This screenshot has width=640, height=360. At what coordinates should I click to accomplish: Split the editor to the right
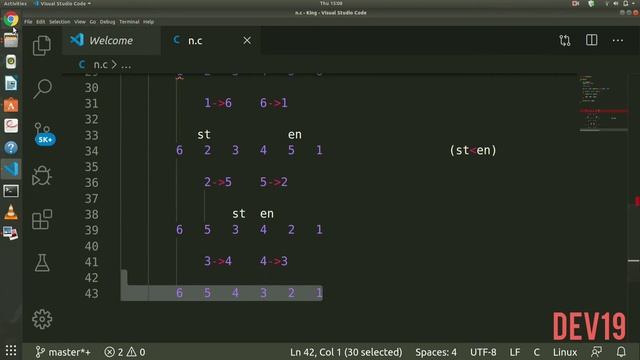click(x=591, y=40)
